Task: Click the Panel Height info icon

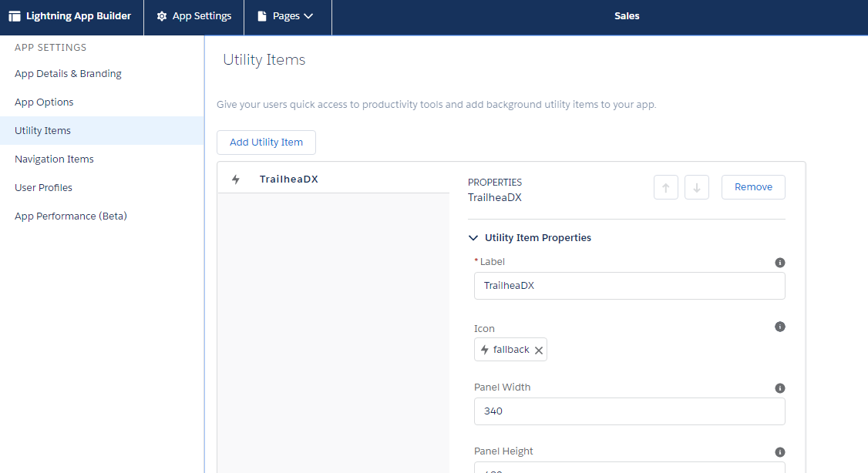Action: click(780, 452)
